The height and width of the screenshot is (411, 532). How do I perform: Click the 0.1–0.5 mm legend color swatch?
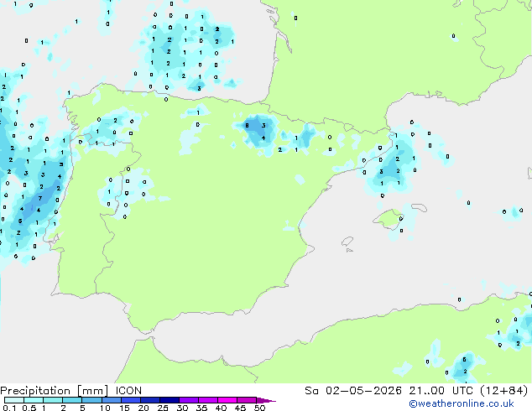click(14, 400)
